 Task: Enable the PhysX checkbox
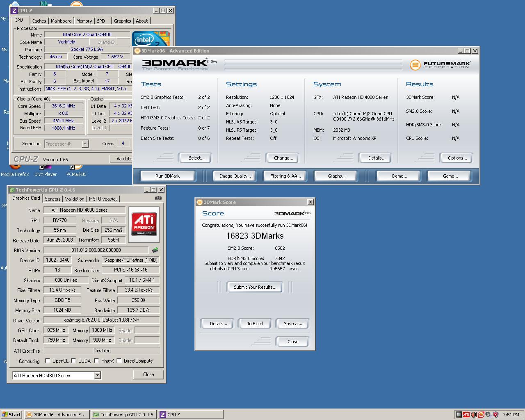click(x=96, y=361)
